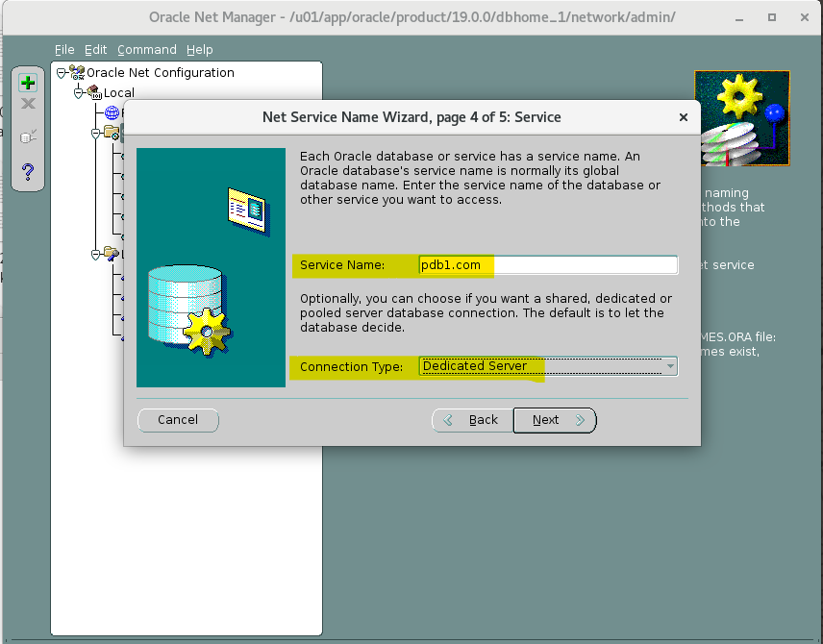The height and width of the screenshot is (644, 823).
Task: Select the Local tree item label
Action: click(119, 93)
